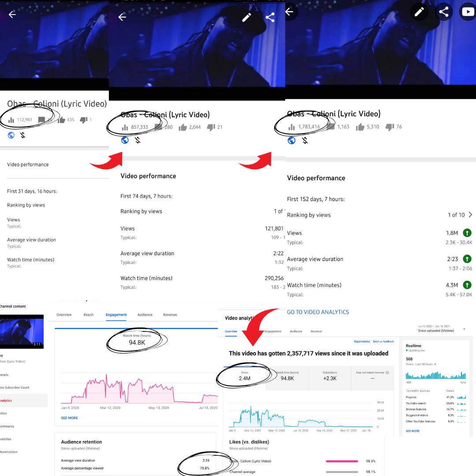
Task: Tap bar-chart views icon beside 1,783,416
Action: (291, 127)
